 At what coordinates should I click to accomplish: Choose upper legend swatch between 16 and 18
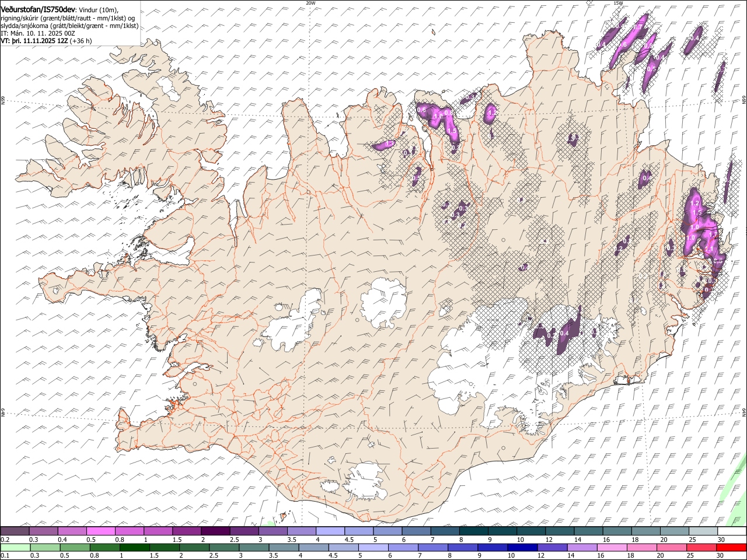[617, 531]
